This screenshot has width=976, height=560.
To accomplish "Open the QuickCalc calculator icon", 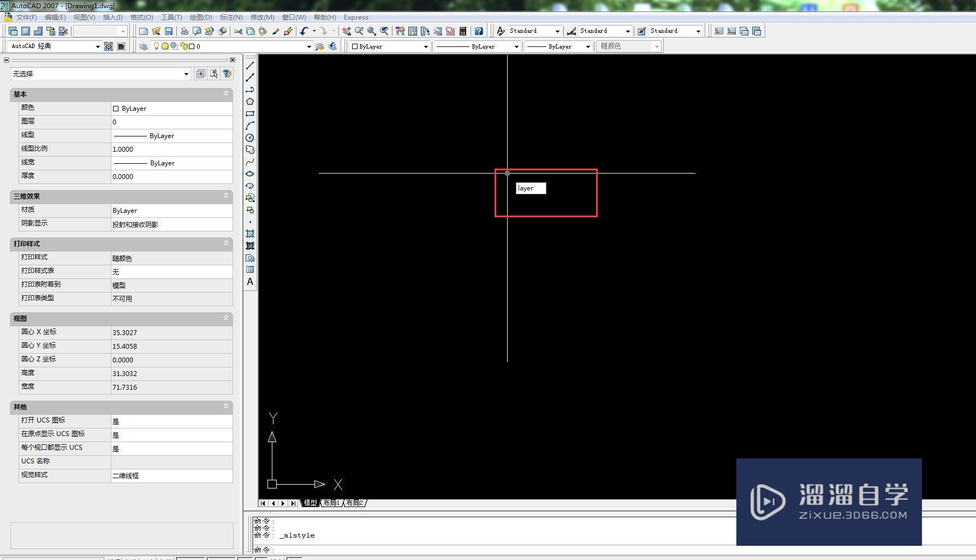I will coord(463,31).
